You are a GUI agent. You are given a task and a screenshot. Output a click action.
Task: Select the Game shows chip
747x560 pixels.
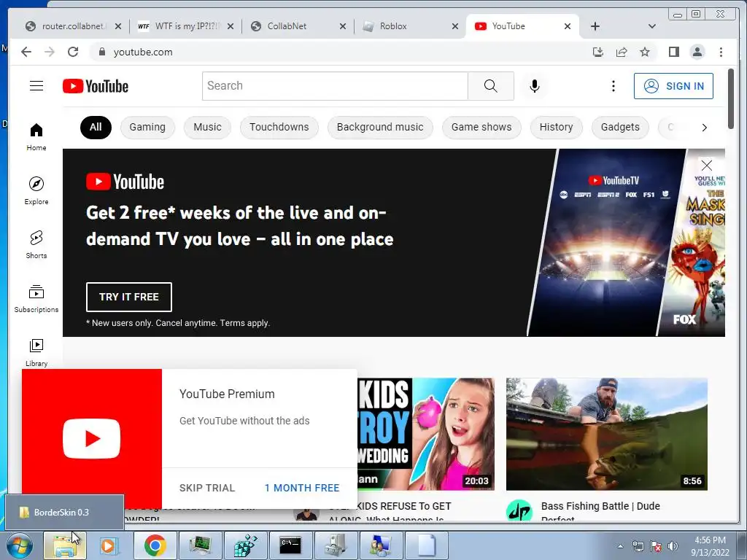point(481,127)
